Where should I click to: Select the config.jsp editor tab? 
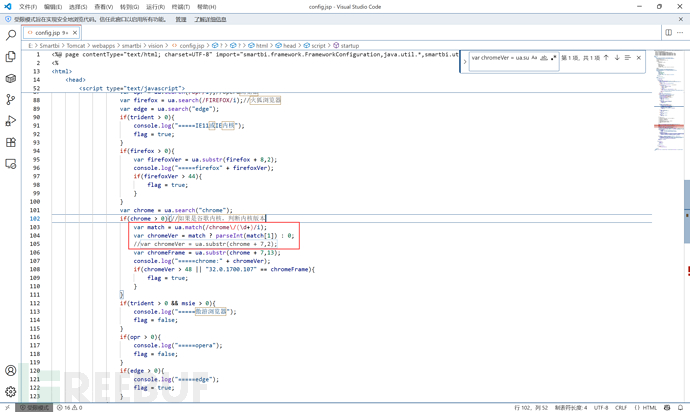52,33
